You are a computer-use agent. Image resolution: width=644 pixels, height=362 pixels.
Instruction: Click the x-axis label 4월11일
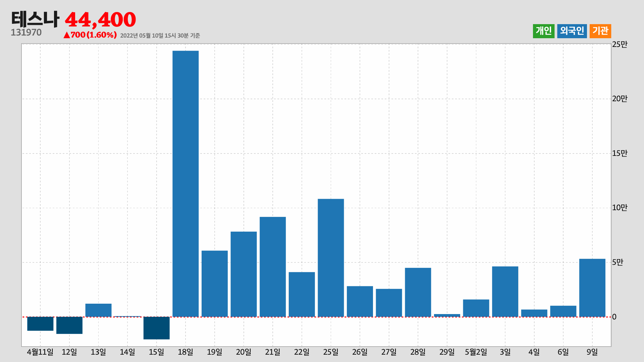point(40,352)
